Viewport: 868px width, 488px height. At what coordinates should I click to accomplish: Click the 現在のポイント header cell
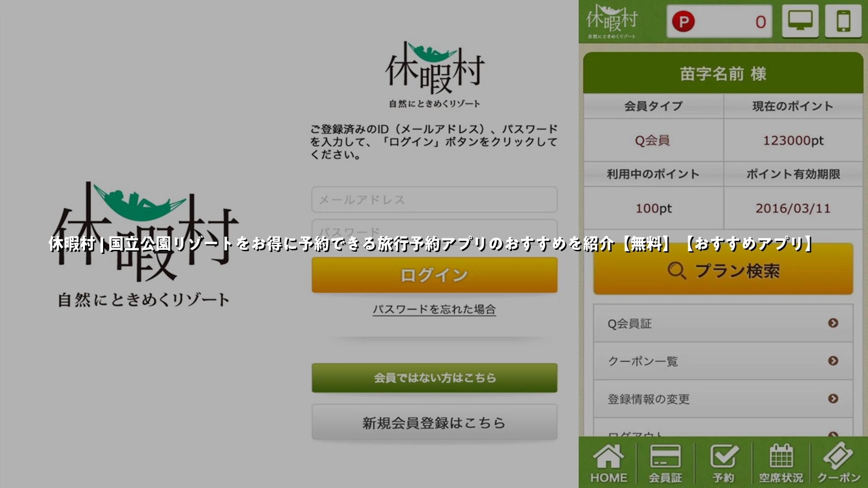click(x=793, y=106)
